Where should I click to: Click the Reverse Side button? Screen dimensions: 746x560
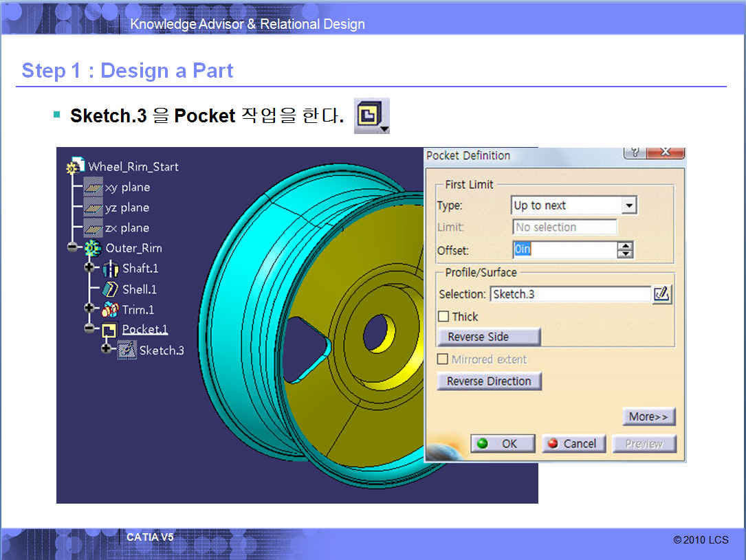(x=489, y=337)
